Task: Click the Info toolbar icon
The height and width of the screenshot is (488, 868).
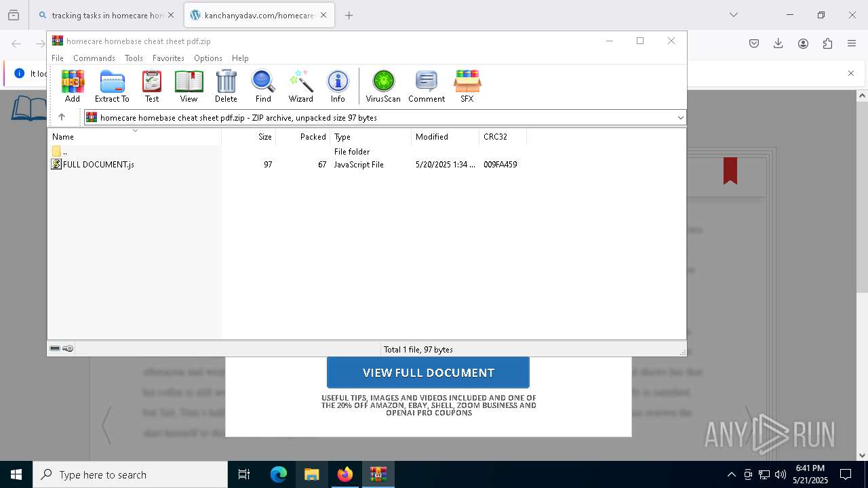Action: 338,86
